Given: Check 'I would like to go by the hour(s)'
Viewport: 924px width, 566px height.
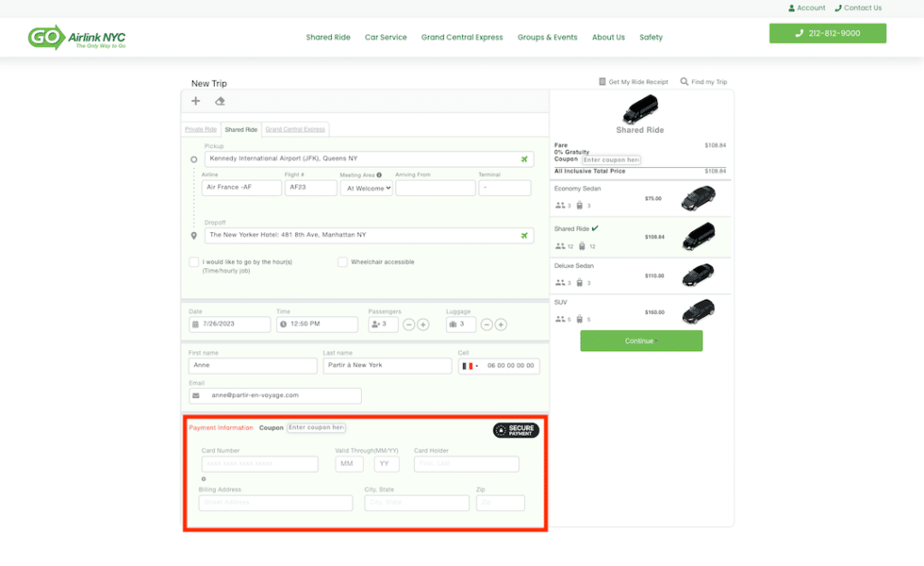Looking at the screenshot, I should [194, 263].
